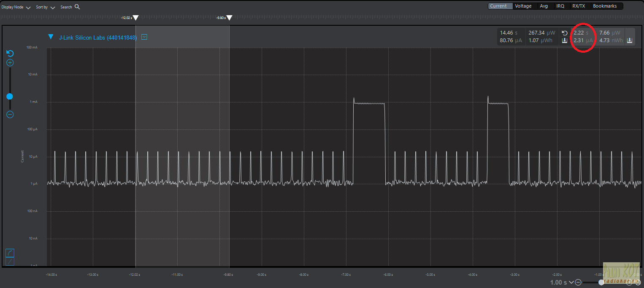Screen dimensions: 644x288
Task: Save selection statistics download icon at far right
Action: pos(630,40)
